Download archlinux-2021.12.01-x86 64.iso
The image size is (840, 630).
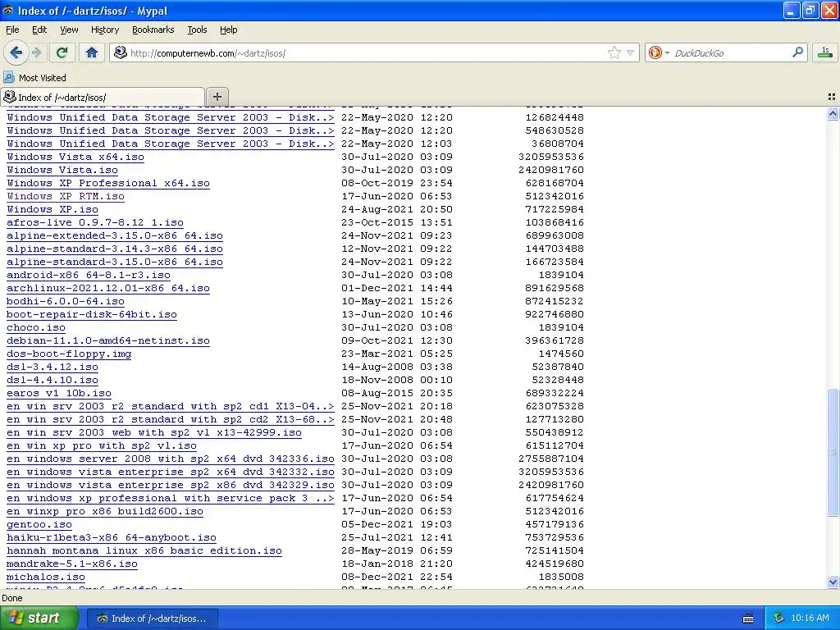click(x=108, y=288)
